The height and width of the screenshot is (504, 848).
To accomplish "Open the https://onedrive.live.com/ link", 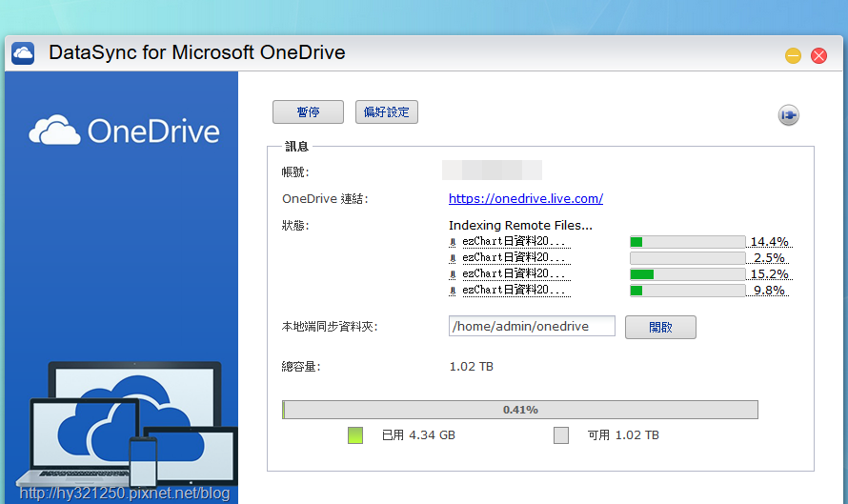I will tap(526, 198).
